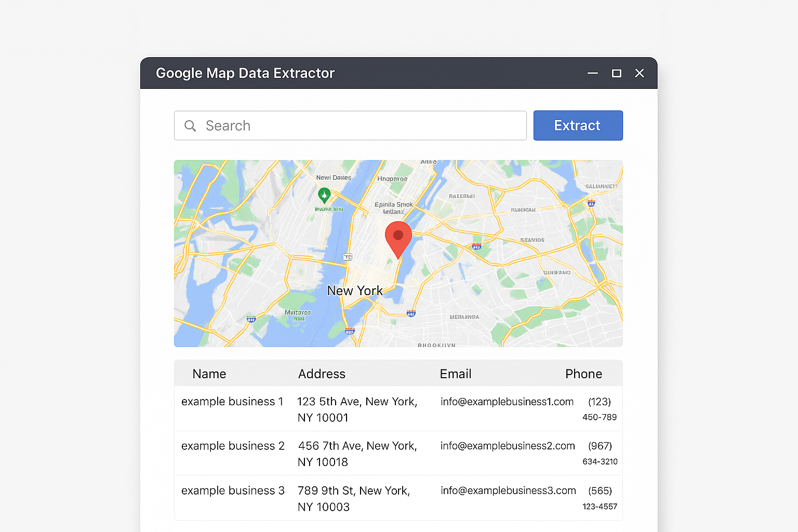The image size is (798, 532).
Task: Click the magnifying glass search icon
Action: tap(190, 126)
